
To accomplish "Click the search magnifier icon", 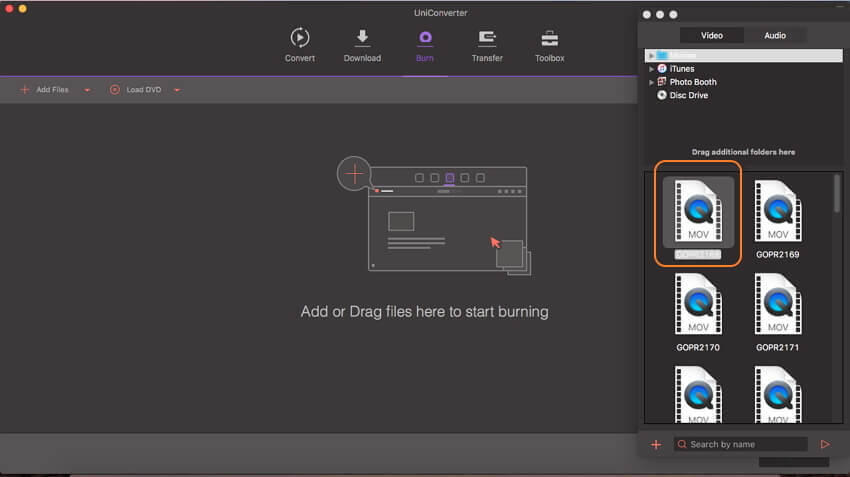I will point(682,444).
